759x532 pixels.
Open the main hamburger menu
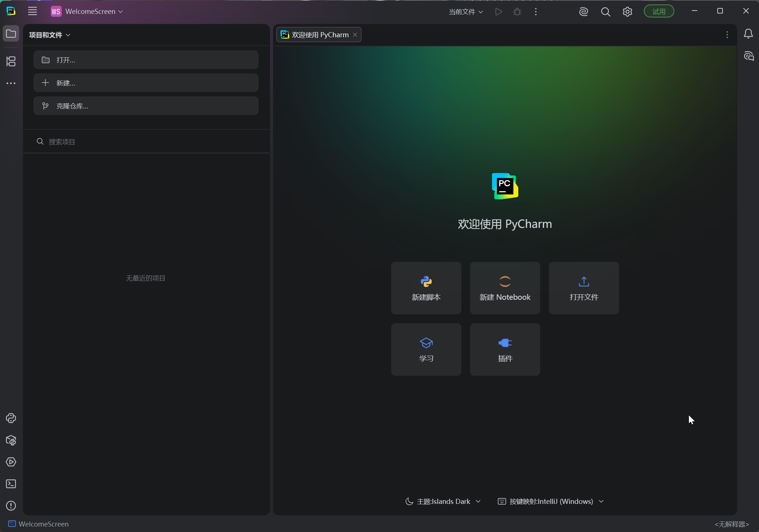point(33,11)
